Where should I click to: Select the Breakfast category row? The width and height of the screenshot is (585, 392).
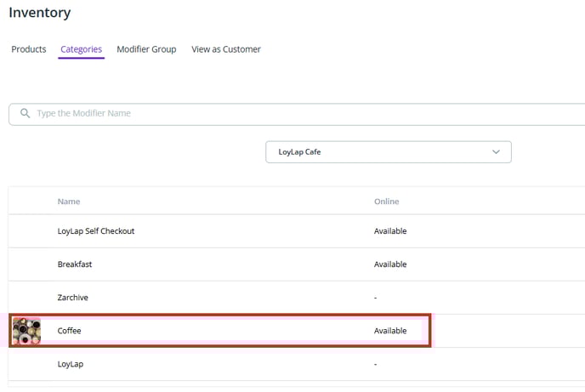pos(75,264)
